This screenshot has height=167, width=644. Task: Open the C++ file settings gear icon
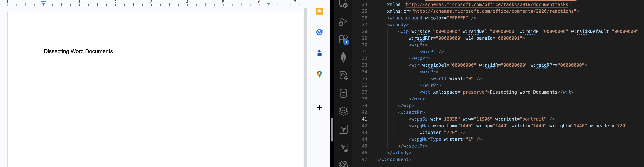[344, 75]
